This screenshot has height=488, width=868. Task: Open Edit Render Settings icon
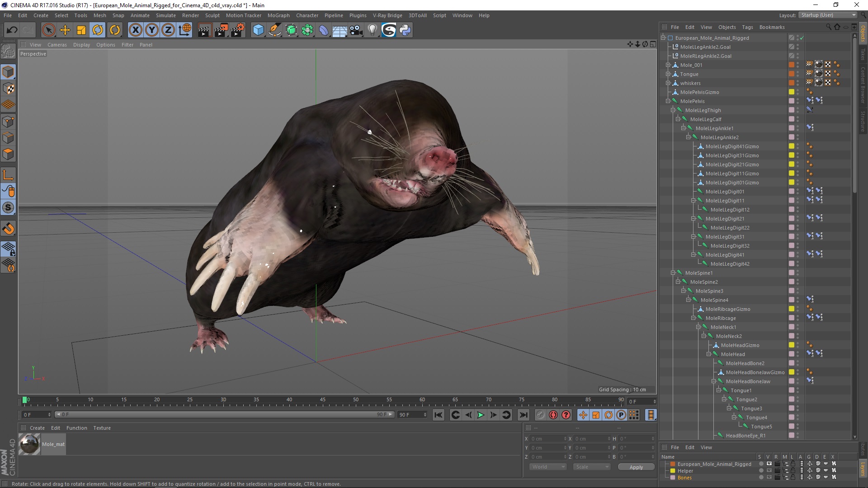237,30
